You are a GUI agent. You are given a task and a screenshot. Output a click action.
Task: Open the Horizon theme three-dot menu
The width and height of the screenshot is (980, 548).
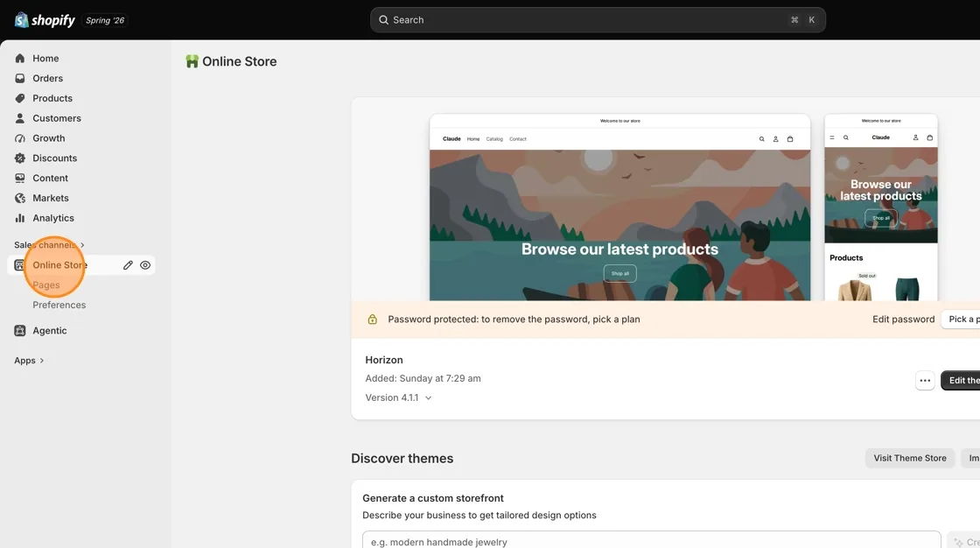click(x=925, y=380)
